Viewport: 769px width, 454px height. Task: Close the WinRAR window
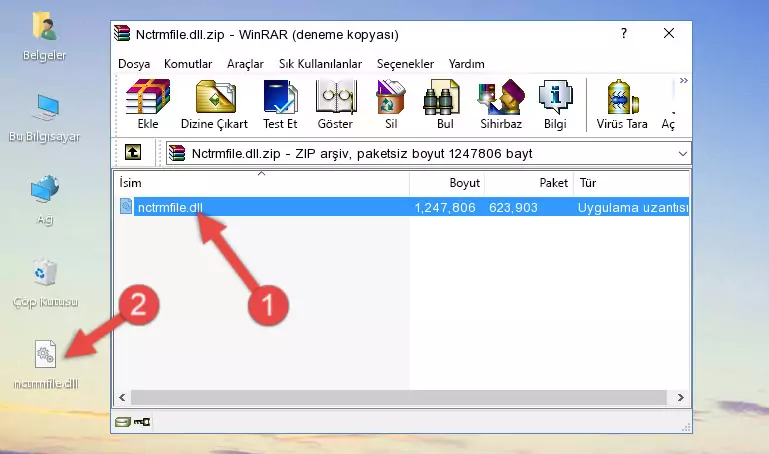pyautogui.click(x=668, y=33)
